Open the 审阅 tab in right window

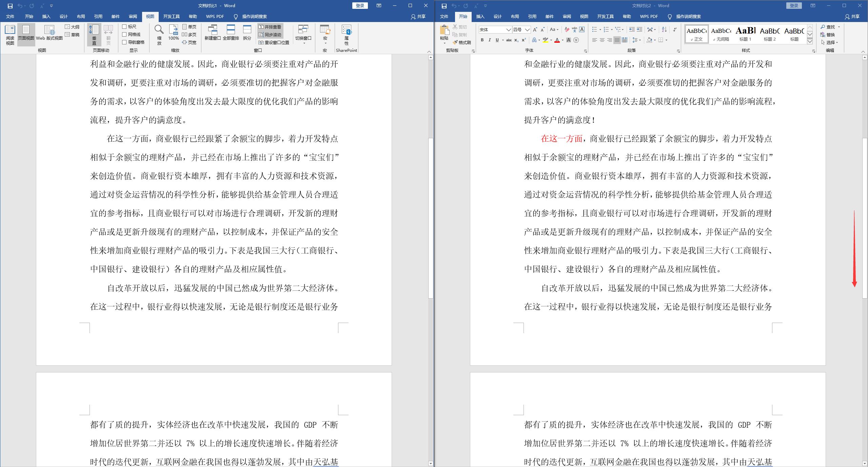[x=567, y=16]
